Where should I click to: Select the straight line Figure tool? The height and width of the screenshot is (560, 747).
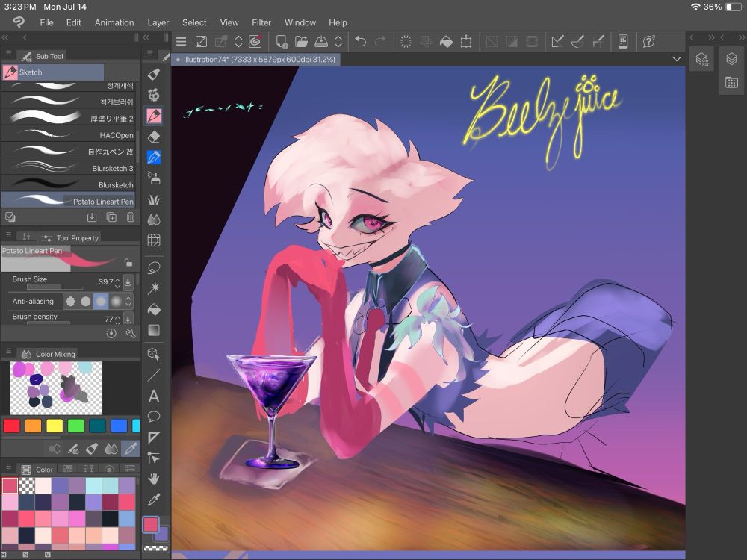click(153, 376)
